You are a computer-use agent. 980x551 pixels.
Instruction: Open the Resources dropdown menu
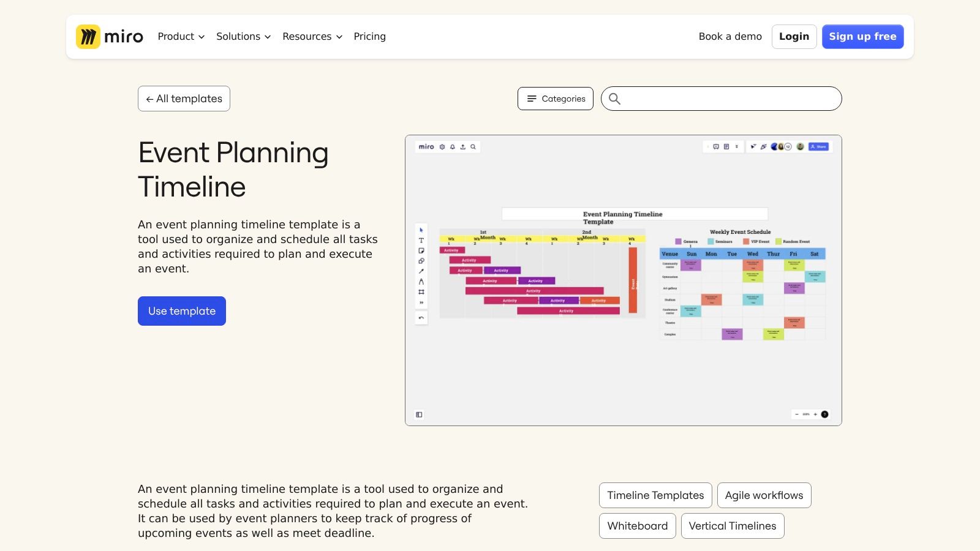click(x=312, y=37)
